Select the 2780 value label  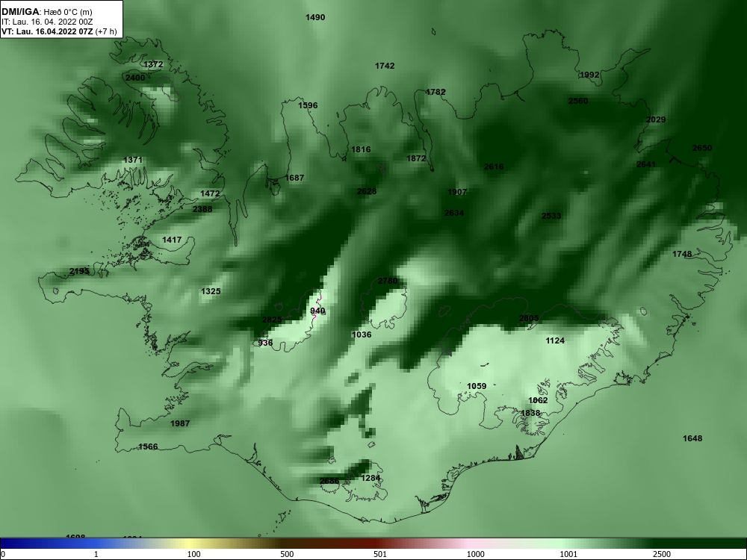point(387,281)
